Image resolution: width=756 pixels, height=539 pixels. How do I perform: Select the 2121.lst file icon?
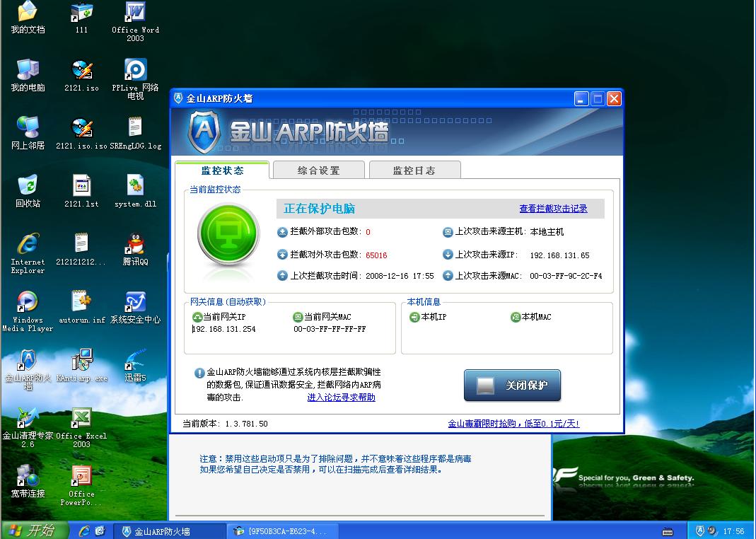tap(81, 191)
